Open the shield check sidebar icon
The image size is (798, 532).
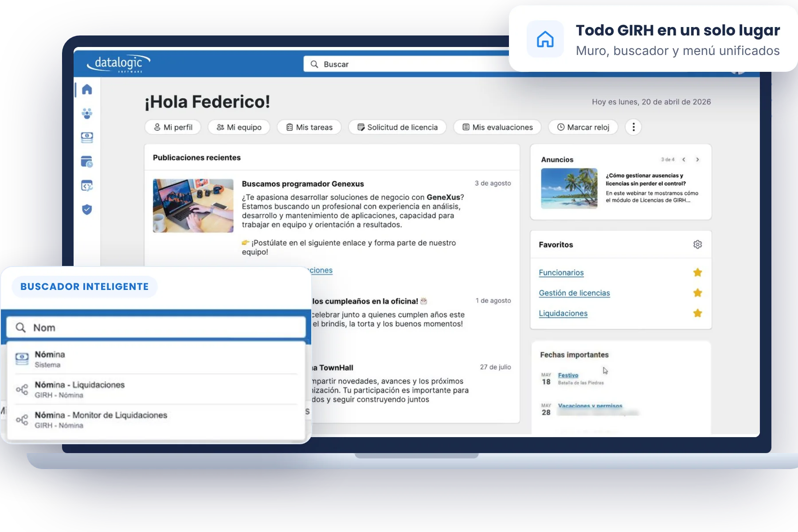[87, 209]
